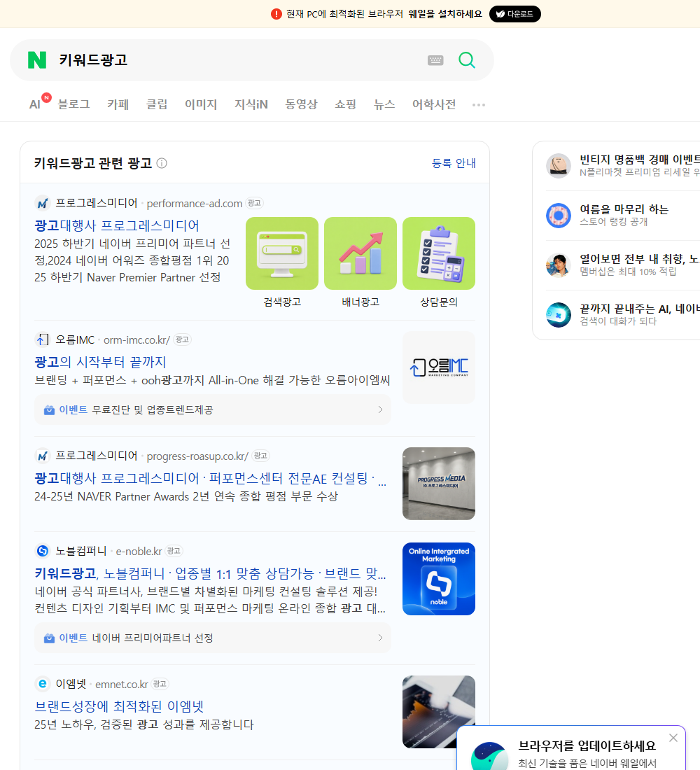The width and height of the screenshot is (700, 770).
Task: Open 끝까지 끝내주는 AI headline
Action: pos(640,309)
